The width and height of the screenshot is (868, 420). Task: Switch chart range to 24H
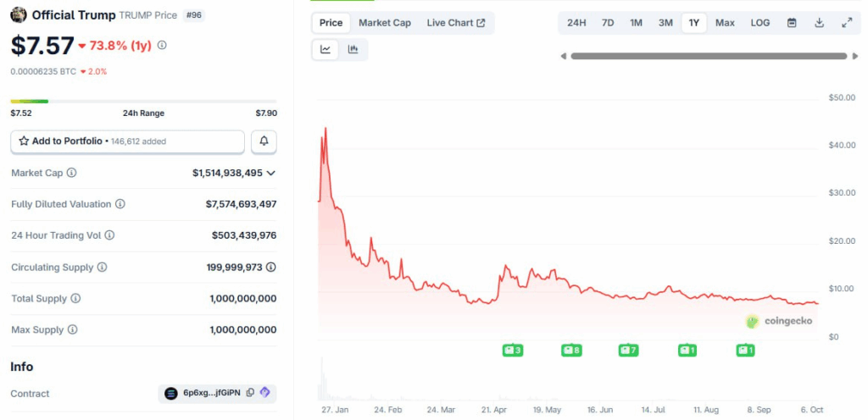pos(576,23)
